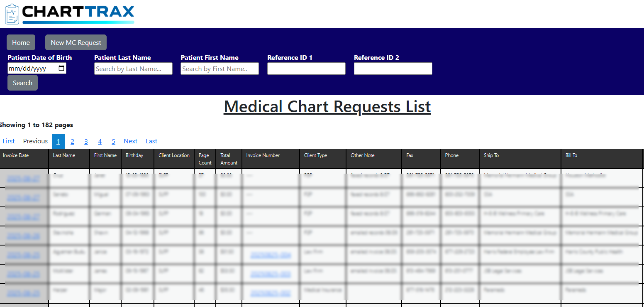This screenshot has width=644, height=307.
Task: Click the Patient First Name label
Action: click(x=210, y=58)
